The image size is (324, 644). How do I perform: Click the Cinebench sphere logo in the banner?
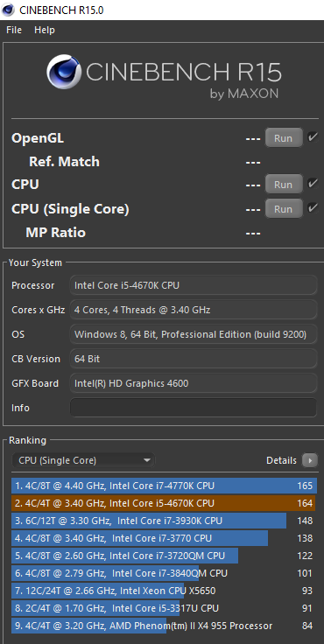[64, 73]
